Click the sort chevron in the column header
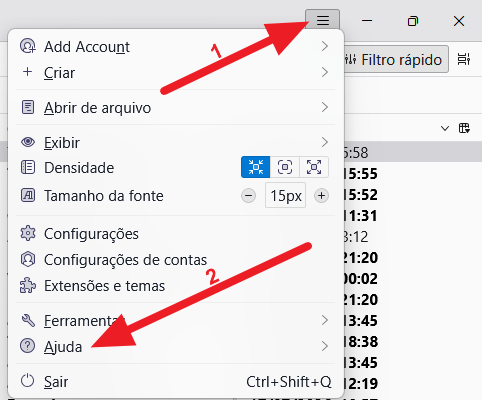The image size is (489, 400). point(445,128)
